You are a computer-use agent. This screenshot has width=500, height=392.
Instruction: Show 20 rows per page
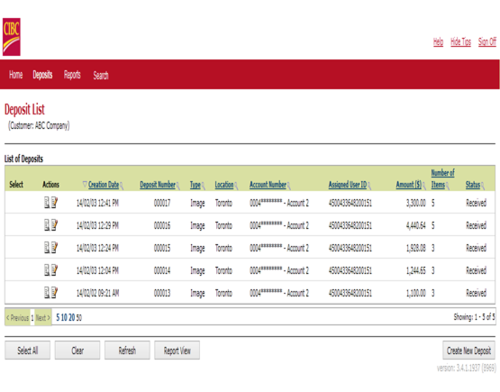tap(72, 317)
